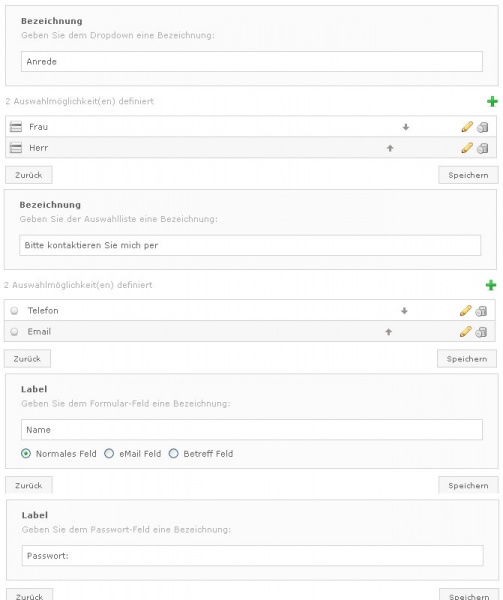The width and height of the screenshot is (503, 600).
Task: Click Speichern below the Herr option
Action: (x=468, y=175)
